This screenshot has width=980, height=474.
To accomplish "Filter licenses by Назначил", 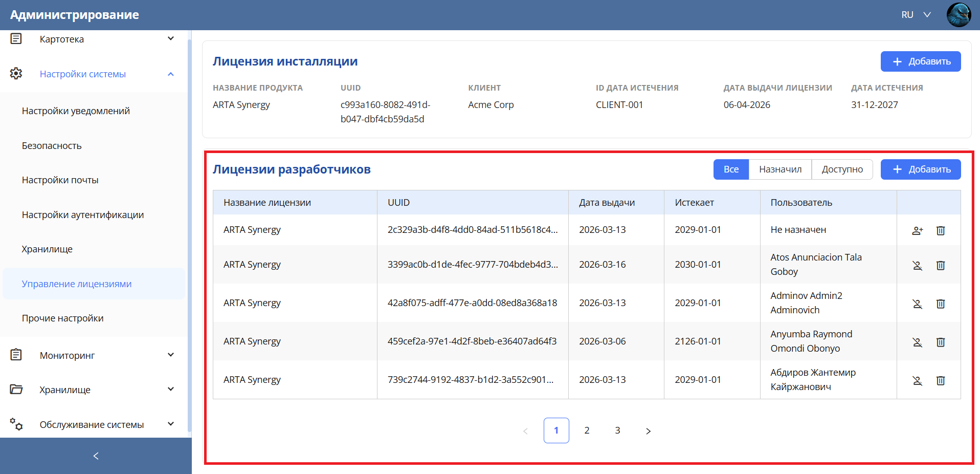I will [x=780, y=169].
